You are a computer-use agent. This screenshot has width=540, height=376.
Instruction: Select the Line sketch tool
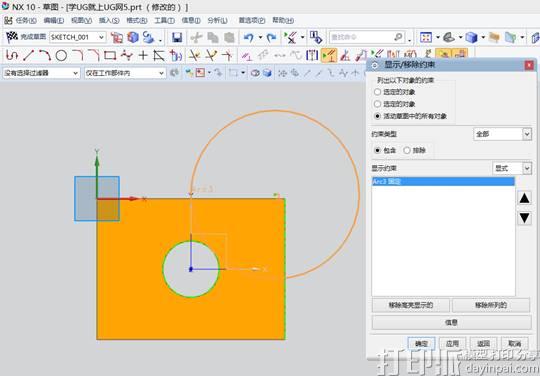(28, 55)
